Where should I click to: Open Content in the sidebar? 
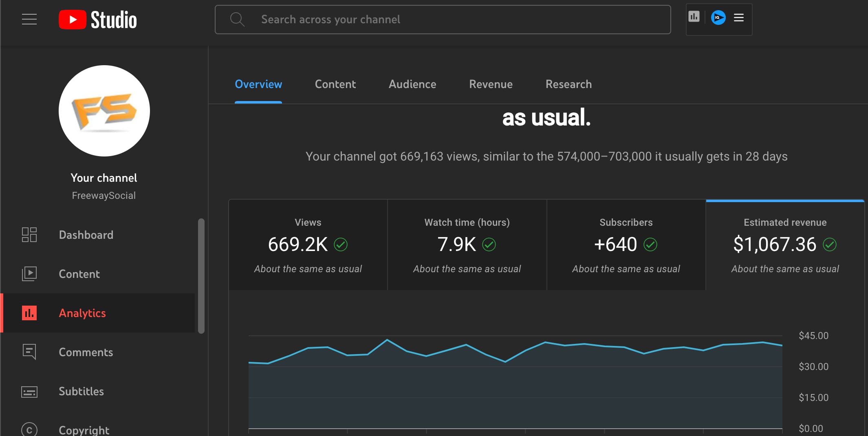tap(98, 274)
